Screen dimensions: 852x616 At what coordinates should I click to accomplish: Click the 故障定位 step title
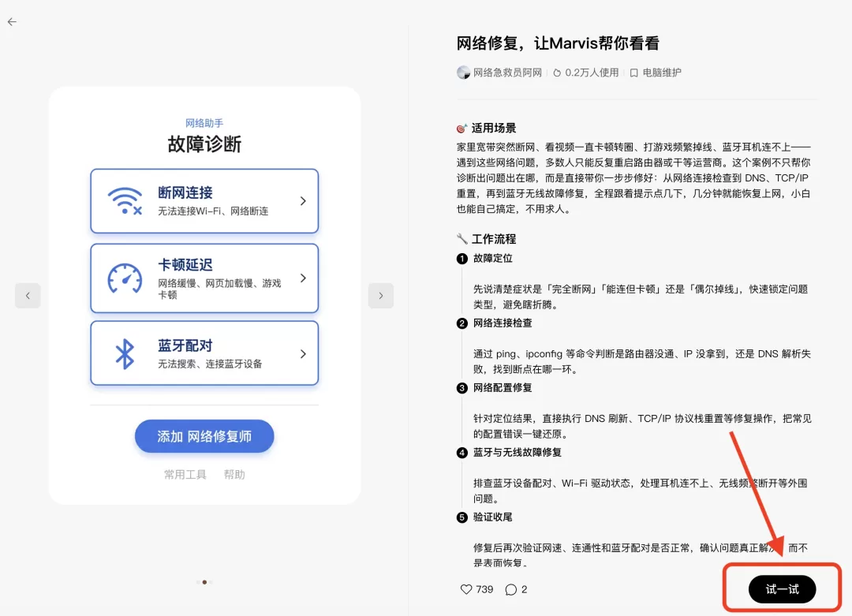493,259
